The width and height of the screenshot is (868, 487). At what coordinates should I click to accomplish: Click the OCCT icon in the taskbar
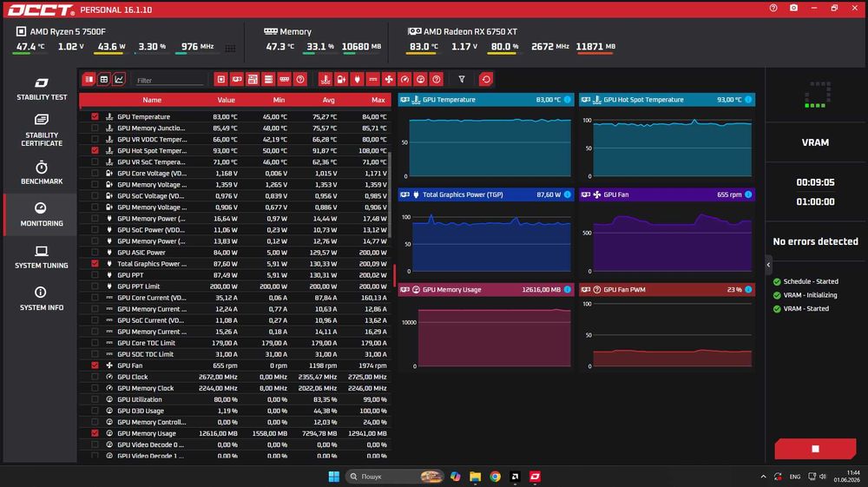click(x=535, y=477)
